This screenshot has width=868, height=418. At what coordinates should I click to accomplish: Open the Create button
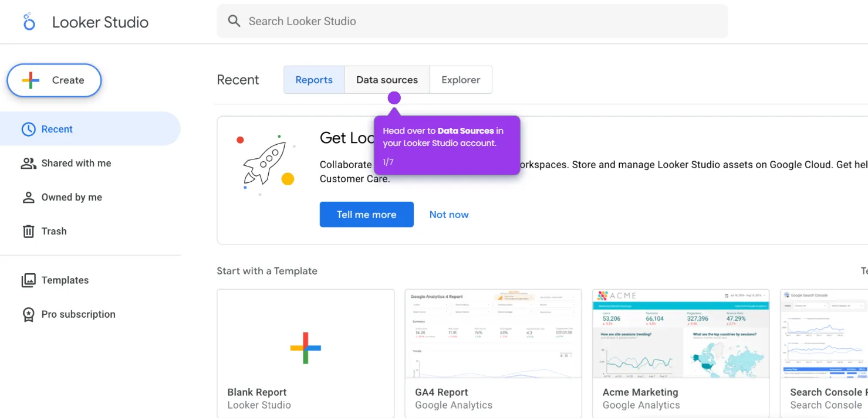click(x=54, y=80)
